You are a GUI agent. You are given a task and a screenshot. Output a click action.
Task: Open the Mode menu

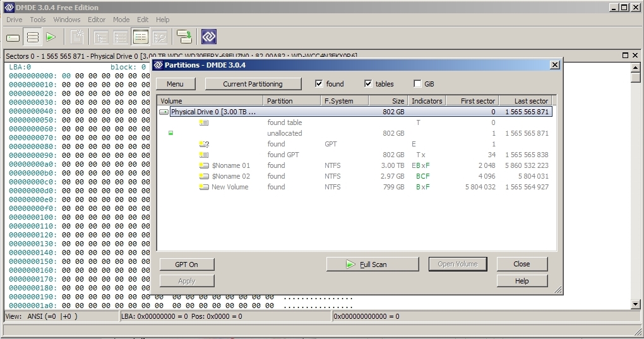[121, 20]
